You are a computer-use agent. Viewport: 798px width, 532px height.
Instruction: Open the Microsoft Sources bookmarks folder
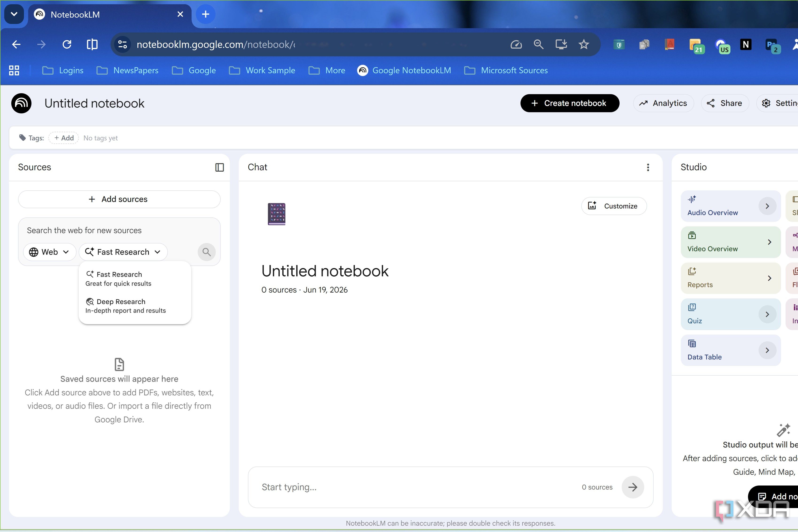506,71
